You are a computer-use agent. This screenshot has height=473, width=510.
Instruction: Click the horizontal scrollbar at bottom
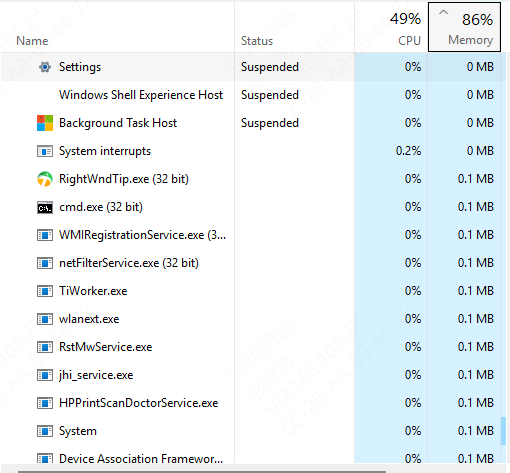coord(202,471)
